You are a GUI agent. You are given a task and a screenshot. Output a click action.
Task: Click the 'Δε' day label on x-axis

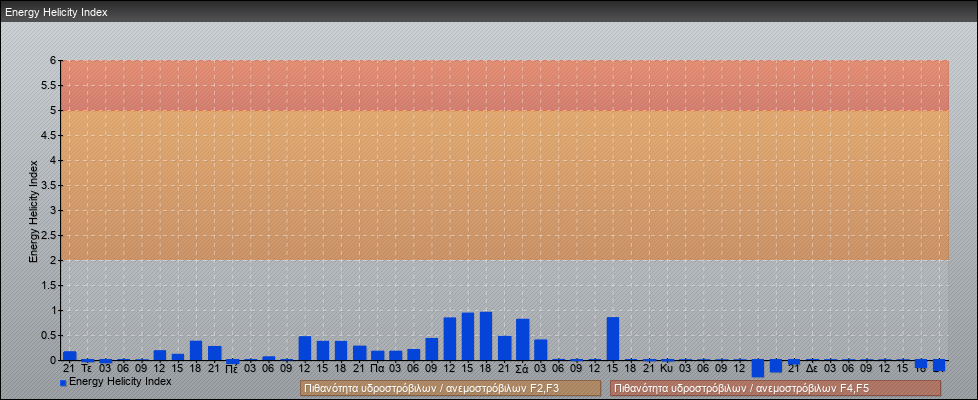coord(811,369)
